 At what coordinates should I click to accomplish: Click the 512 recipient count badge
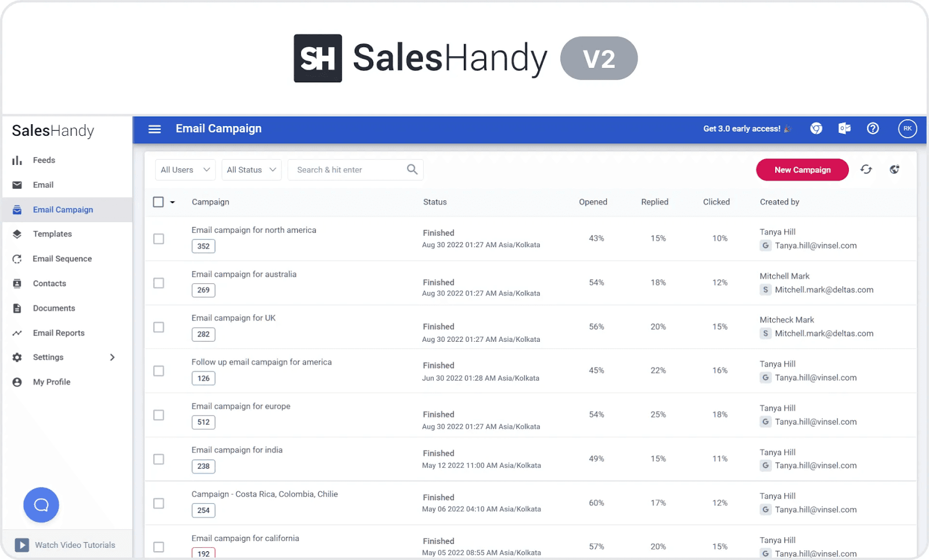tap(203, 422)
